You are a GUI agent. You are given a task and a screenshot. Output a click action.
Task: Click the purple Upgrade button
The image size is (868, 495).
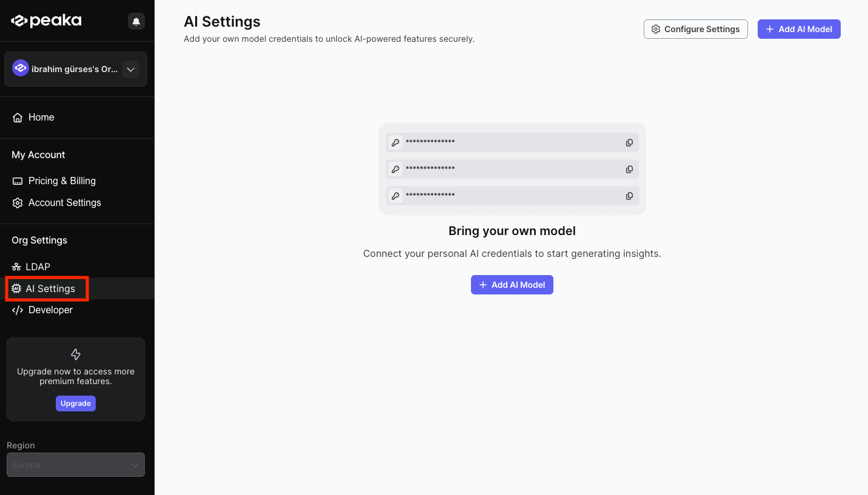click(x=76, y=404)
